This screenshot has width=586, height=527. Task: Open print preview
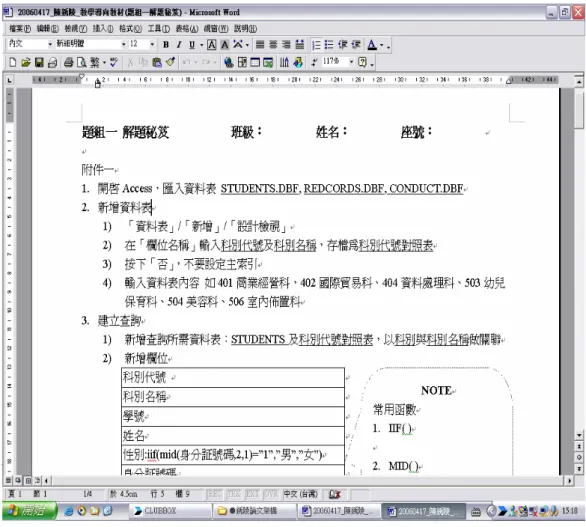tap(81, 62)
